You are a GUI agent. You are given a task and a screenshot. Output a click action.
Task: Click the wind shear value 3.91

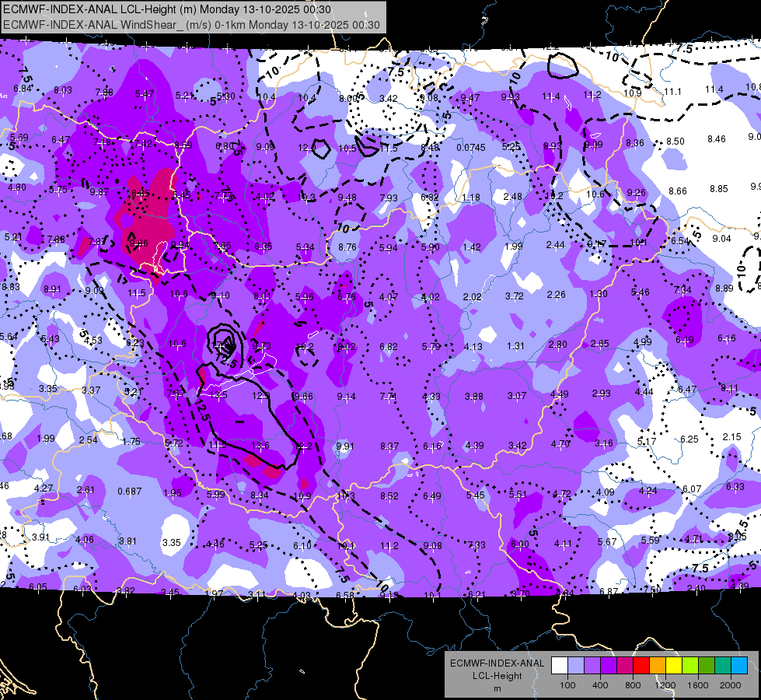(x=40, y=537)
